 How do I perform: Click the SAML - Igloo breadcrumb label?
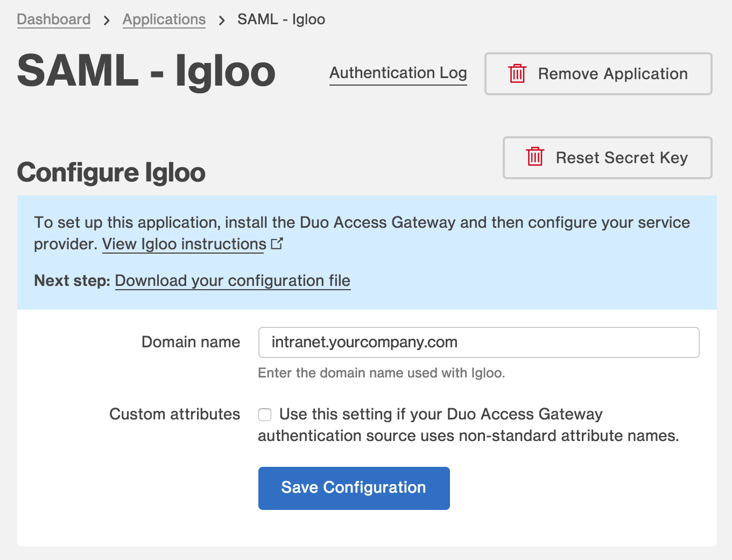click(281, 19)
